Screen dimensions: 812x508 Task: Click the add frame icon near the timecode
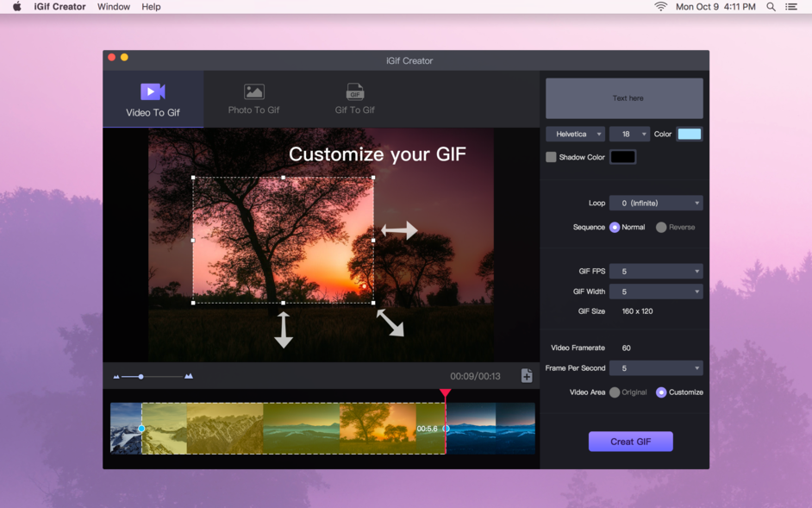click(526, 376)
